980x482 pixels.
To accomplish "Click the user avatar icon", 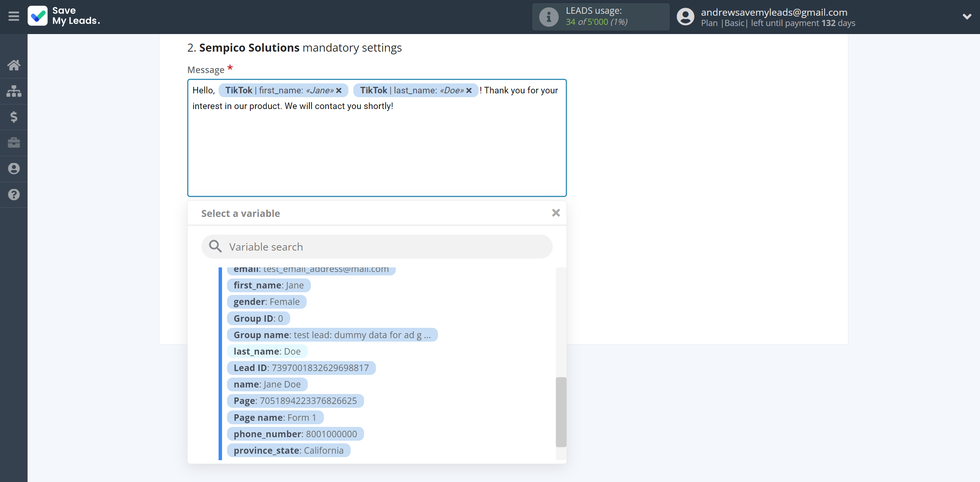I will 685,17.
